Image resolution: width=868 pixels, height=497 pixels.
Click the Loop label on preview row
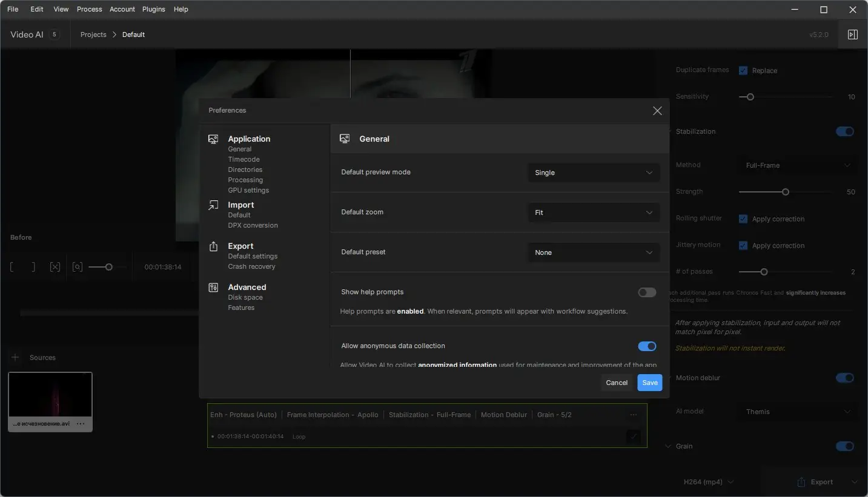[299, 436]
